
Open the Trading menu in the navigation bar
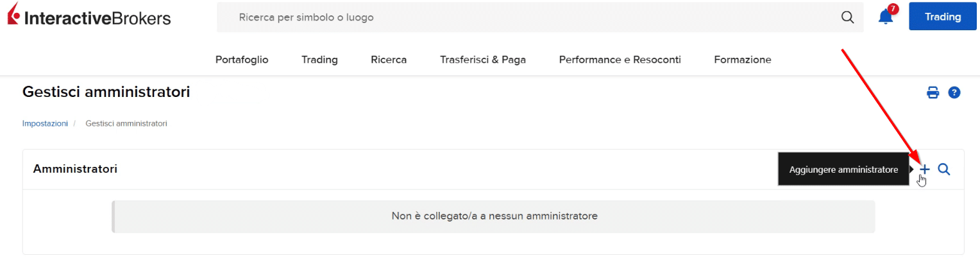pyautogui.click(x=319, y=60)
